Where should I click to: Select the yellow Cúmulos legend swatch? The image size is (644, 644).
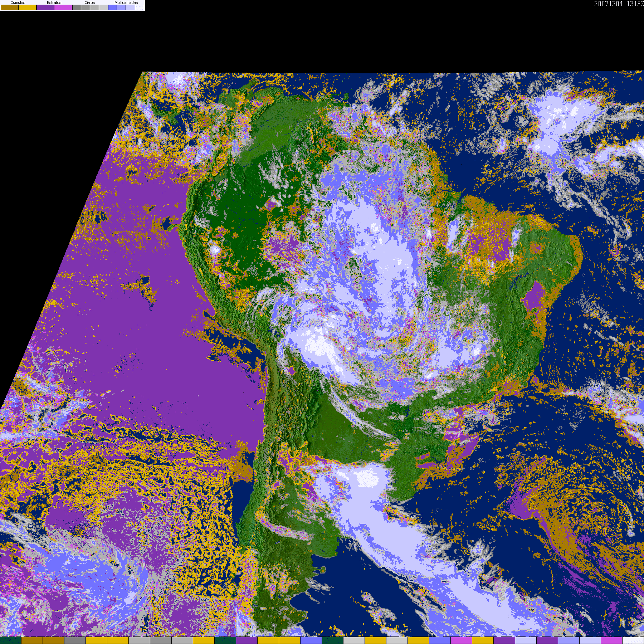[x=28, y=8]
